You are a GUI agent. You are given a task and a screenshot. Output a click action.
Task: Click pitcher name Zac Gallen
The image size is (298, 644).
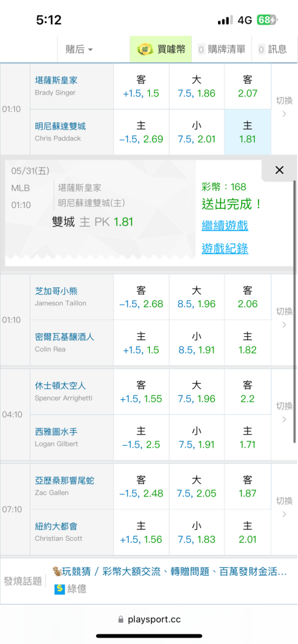tap(52, 493)
